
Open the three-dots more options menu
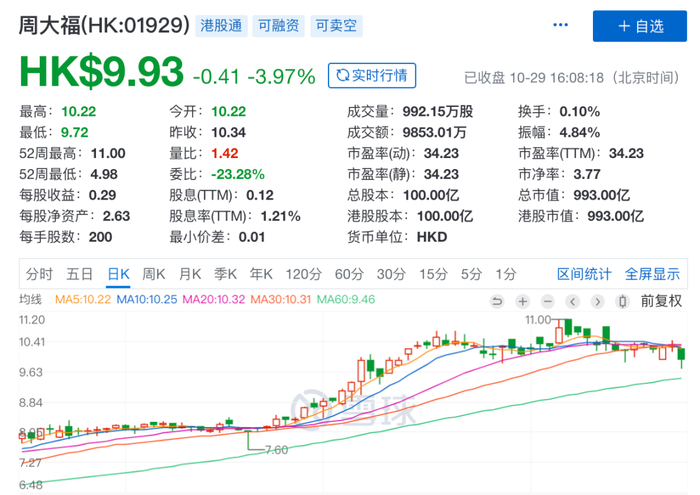[x=560, y=25]
